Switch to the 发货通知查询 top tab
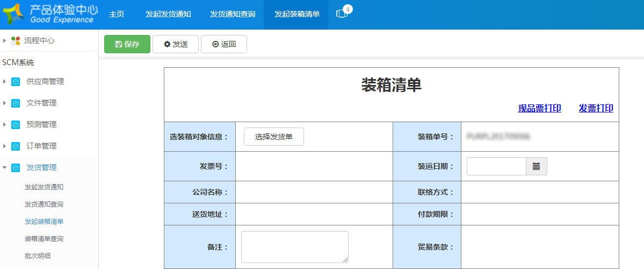This screenshot has width=644, height=269. [233, 14]
